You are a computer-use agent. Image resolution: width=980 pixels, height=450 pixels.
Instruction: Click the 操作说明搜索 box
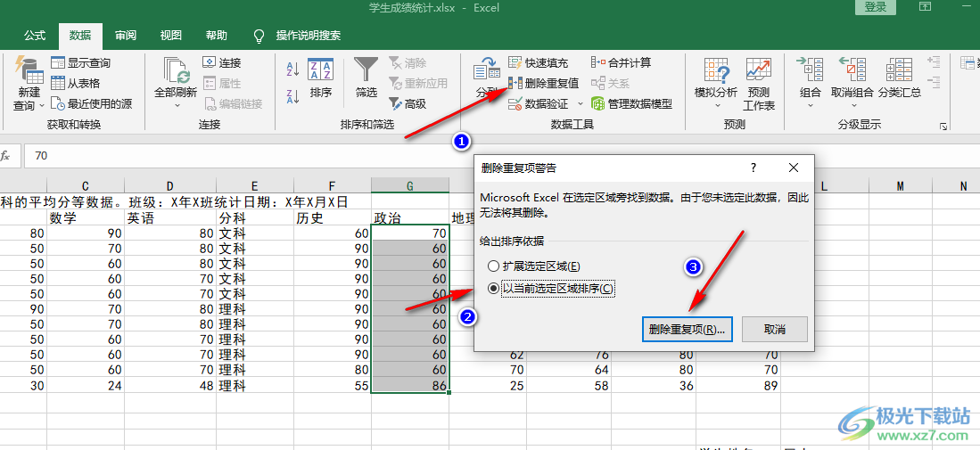[309, 36]
